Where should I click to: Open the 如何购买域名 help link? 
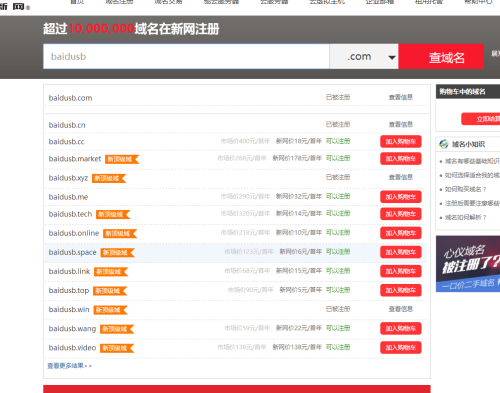point(465,189)
